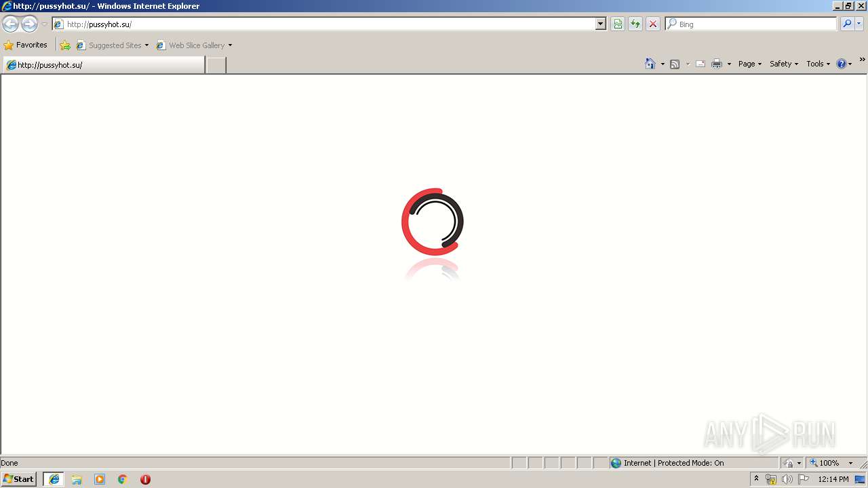The image size is (868, 488).
Task: Launch Google Chrome from taskbar
Action: pos(123,479)
